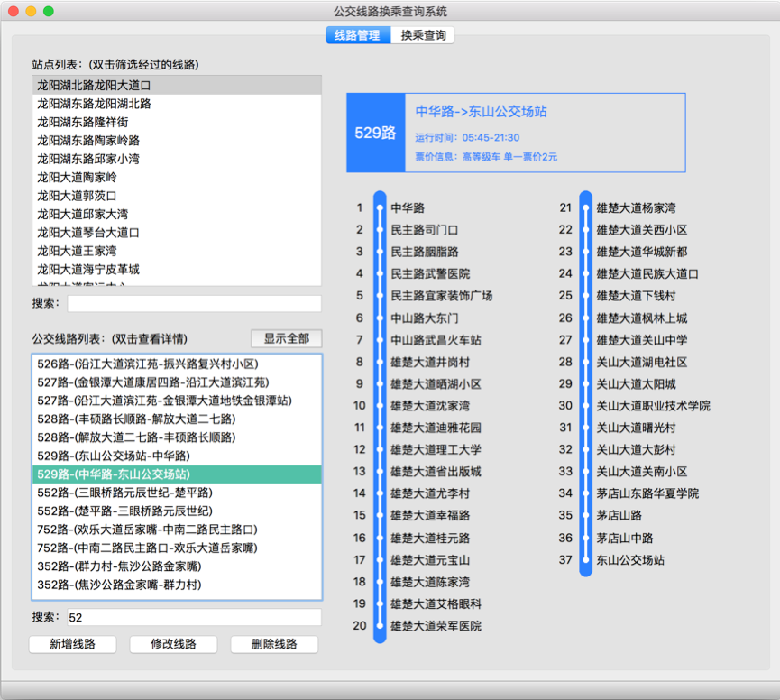Click stop 9 雄楚大道晒湖小区
Viewport: 780px width, 700px height.
[x=436, y=383]
